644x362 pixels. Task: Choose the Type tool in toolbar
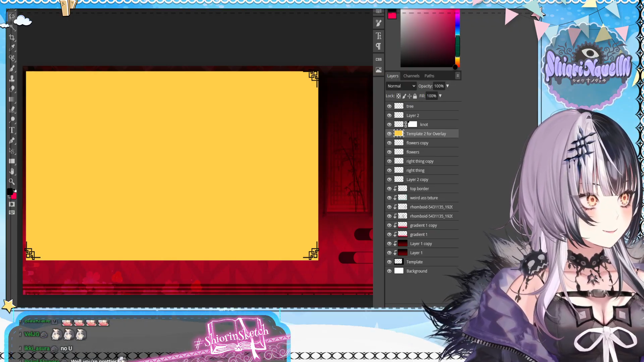tap(12, 130)
